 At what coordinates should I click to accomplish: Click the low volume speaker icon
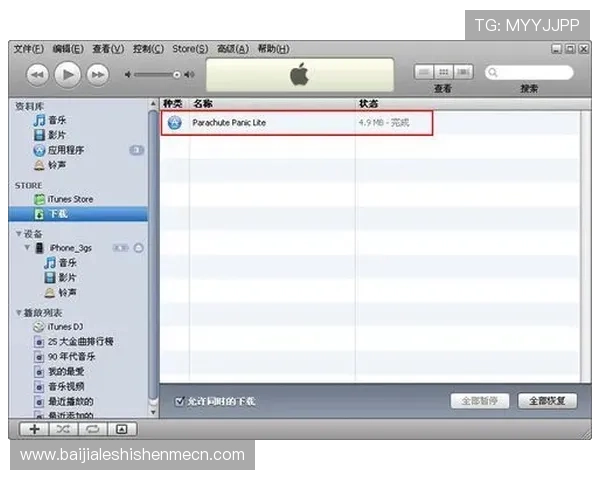pos(128,74)
